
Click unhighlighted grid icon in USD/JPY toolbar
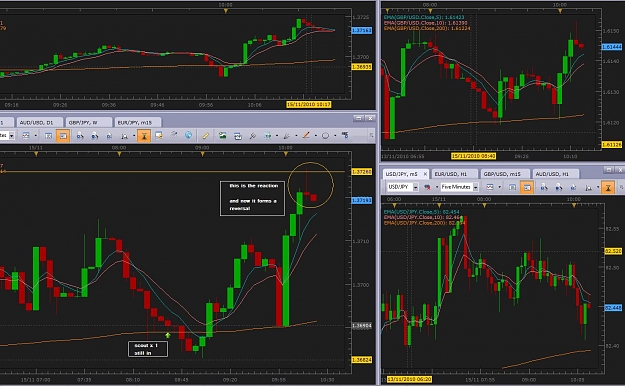click(x=513, y=187)
